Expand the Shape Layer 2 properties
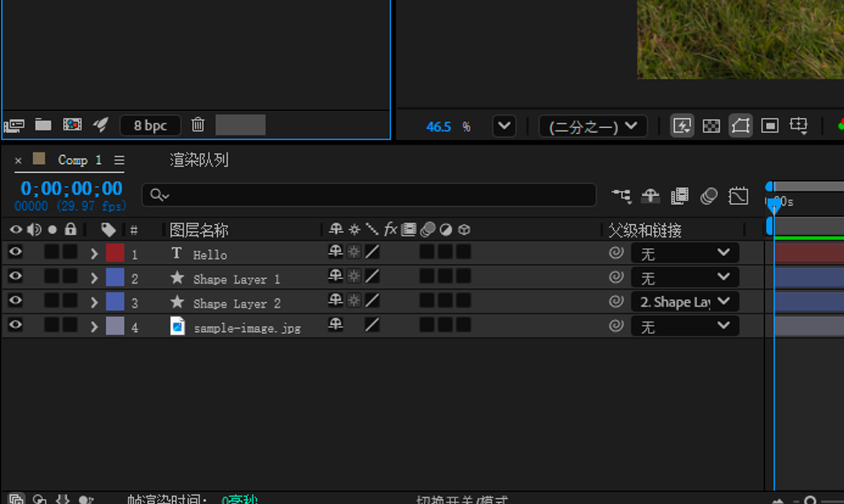 tap(94, 302)
